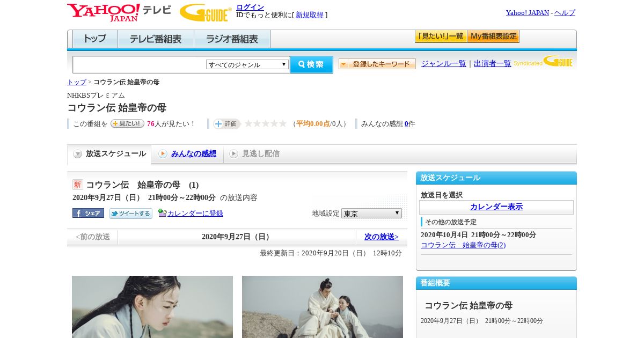Viewport: 644px width, 338px height.
Task: Click the ログイン link
Action: coord(250,7)
